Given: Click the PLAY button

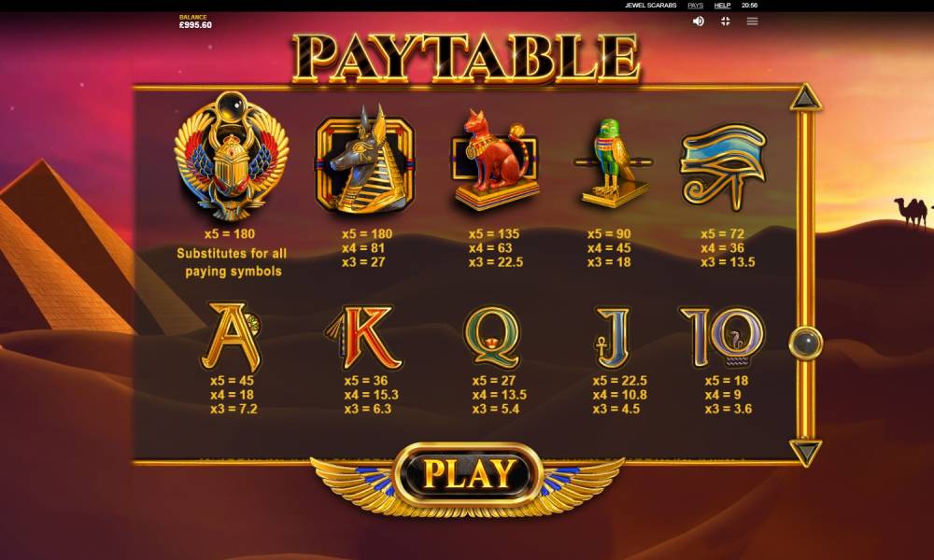Looking at the screenshot, I should [468, 474].
